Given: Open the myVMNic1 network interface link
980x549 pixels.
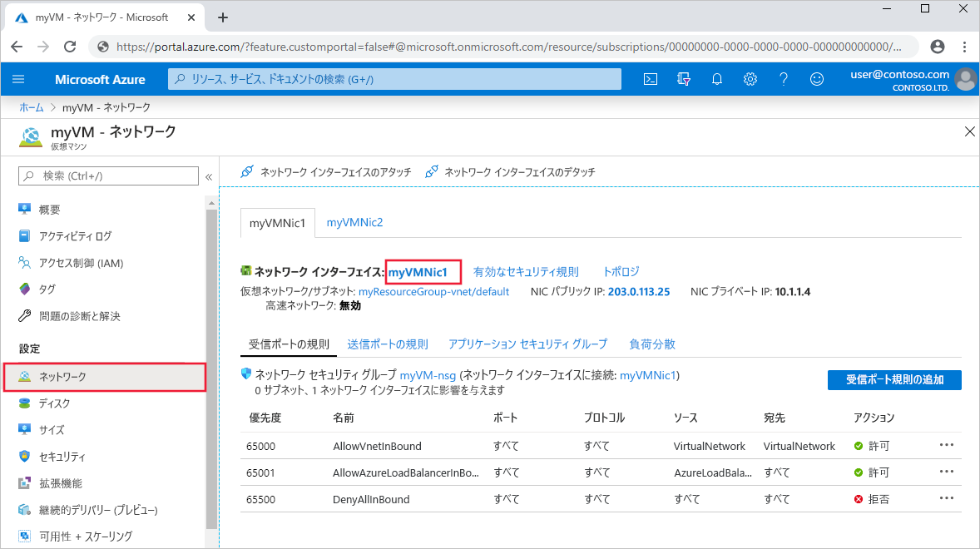Looking at the screenshot, I should tap(418, 272).
